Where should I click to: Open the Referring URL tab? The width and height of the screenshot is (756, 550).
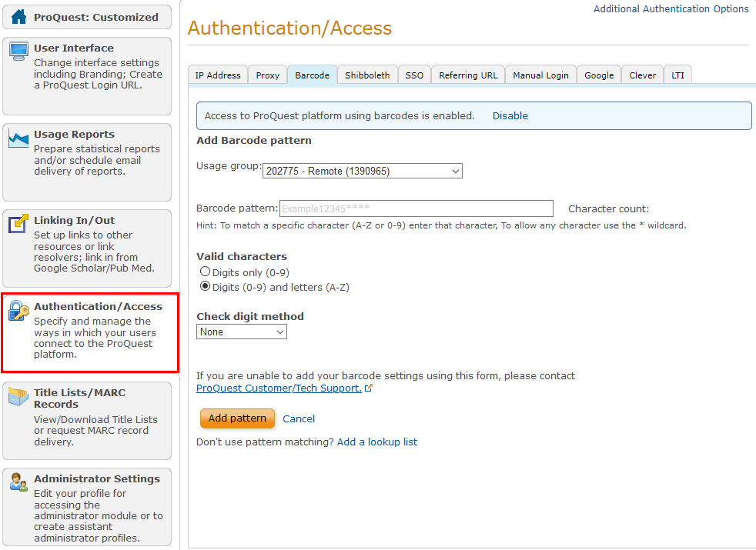tap(467, 74)
